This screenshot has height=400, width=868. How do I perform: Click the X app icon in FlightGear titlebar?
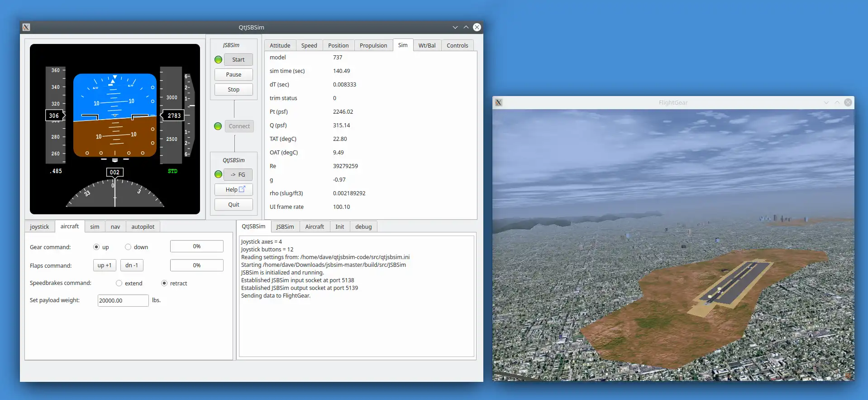pos(499,103)
